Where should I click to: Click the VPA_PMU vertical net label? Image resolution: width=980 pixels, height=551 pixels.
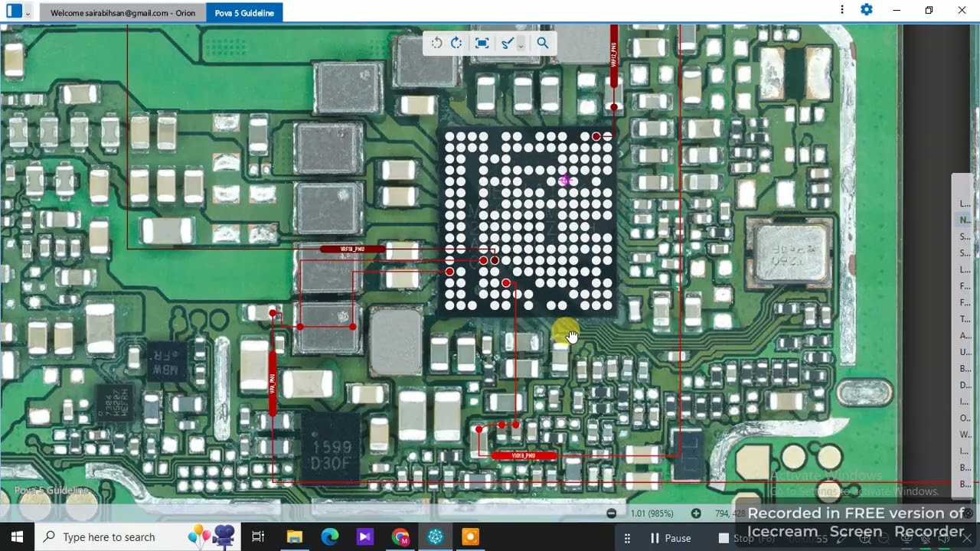pos(272,383)
